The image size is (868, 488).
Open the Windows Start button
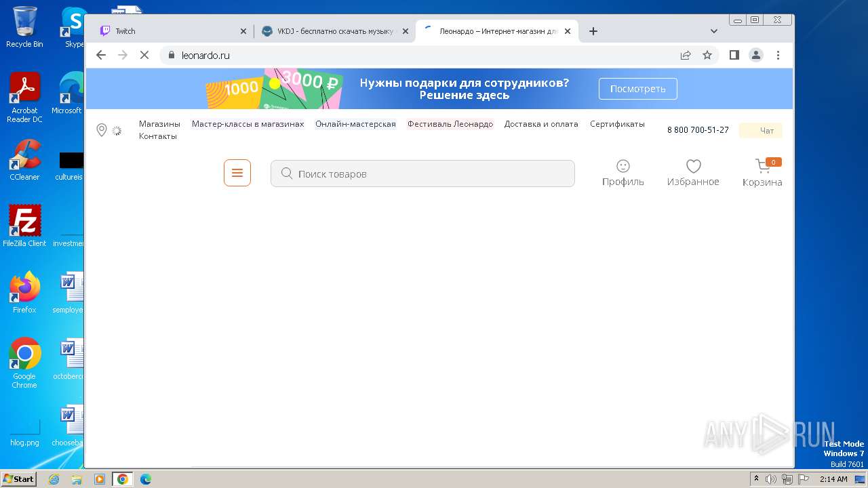click(x=18, y=479)
